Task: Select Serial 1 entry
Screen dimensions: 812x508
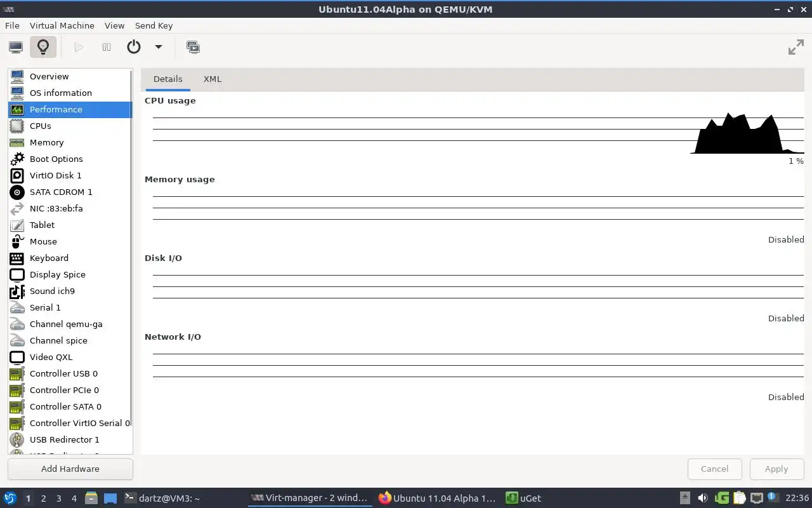Action: click(x=69, y=307)
